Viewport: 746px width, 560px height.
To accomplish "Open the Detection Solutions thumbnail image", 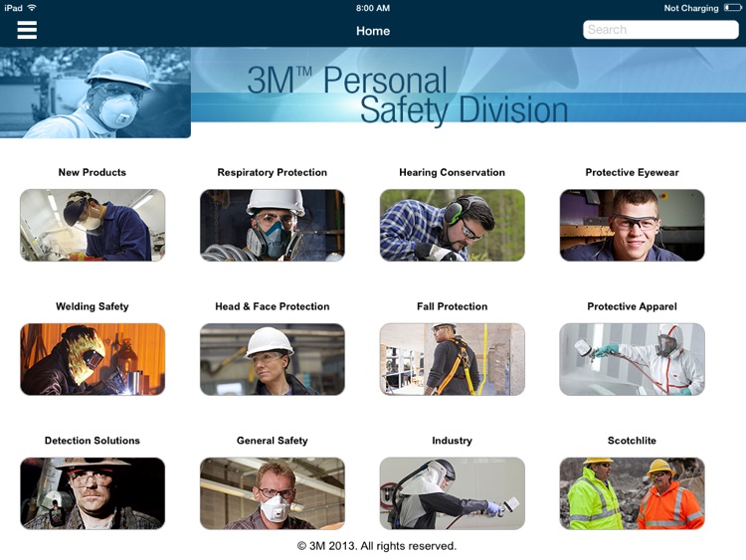I will [93, 493].
